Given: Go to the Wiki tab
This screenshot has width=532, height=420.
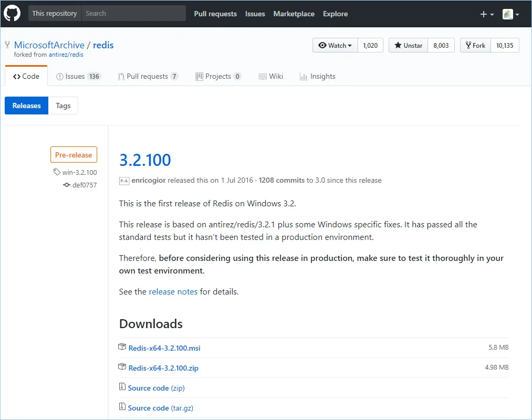Looking at the screenshot, I should pyautogui.click(x=271, y=76).
